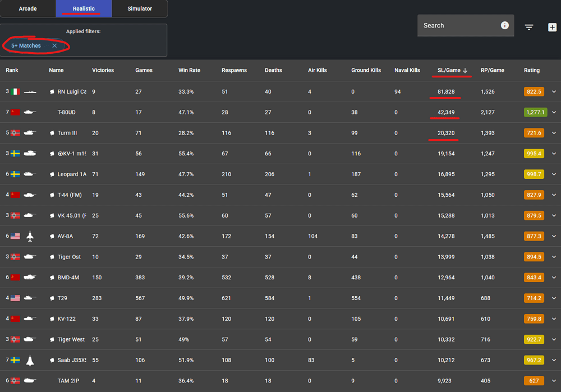Select the Realistic tab

click(x=84, y=9)
